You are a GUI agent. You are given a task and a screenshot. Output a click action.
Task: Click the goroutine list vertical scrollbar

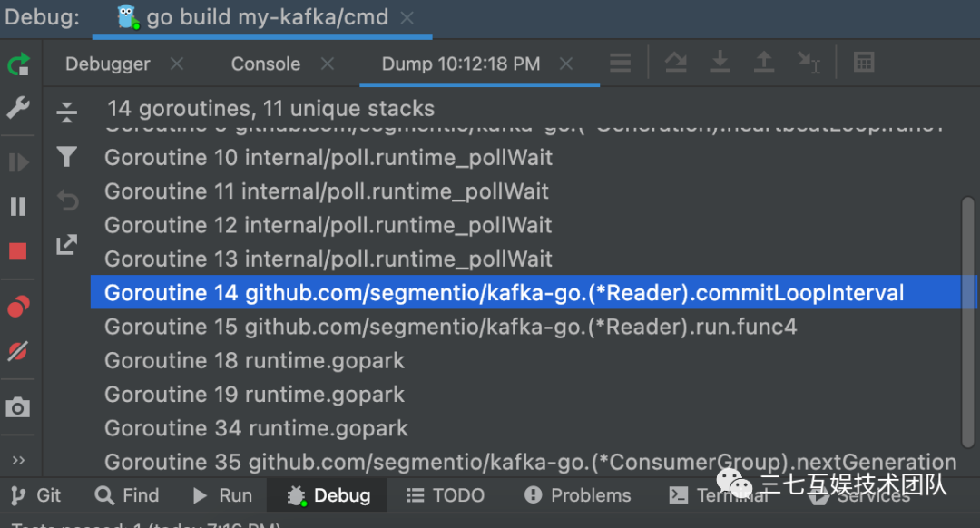click(968, 322)
